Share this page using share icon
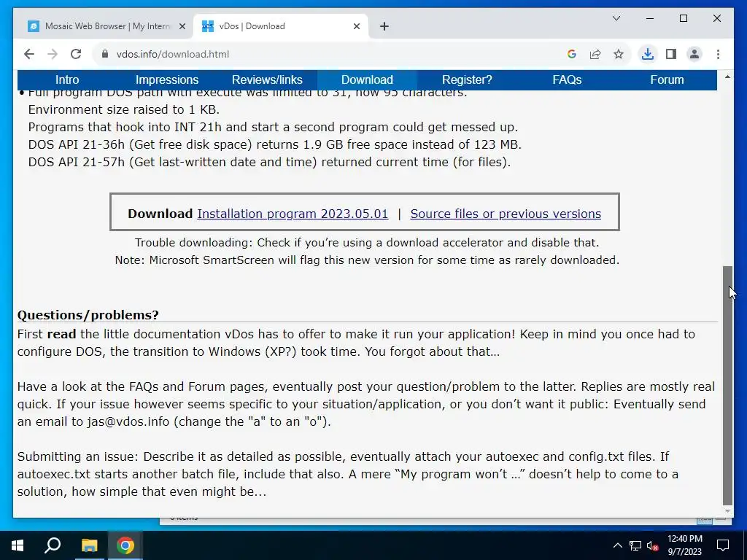 click(595, 54)
